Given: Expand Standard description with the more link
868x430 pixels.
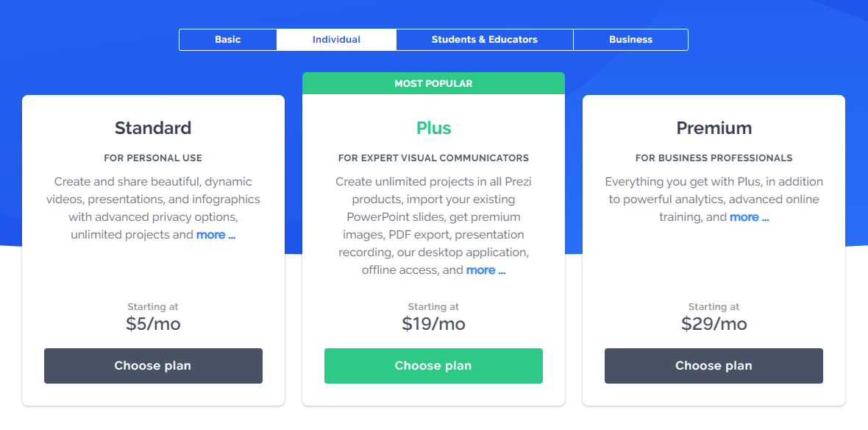Looking at the screenshot, I should tap(216, 235).
